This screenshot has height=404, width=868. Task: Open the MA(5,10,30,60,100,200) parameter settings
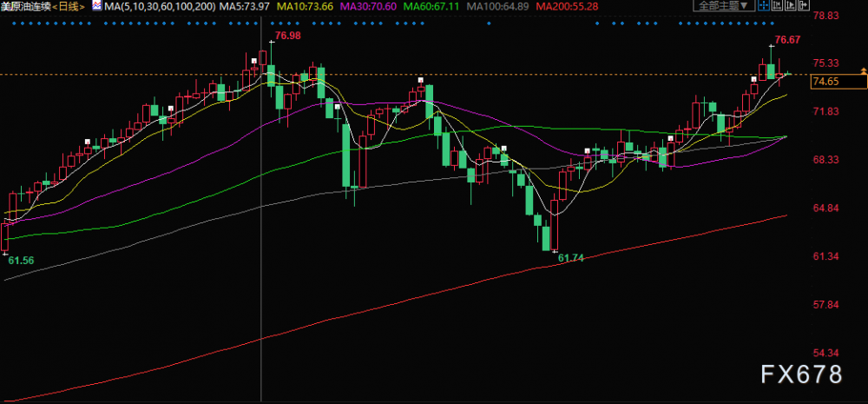[x=160, y=7]
